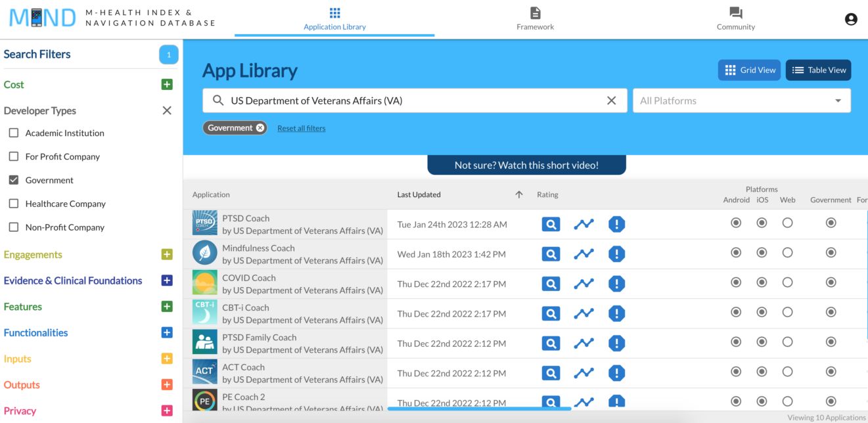Switch to Grid View
This screenshot has height=423, width=868.
[x=750, y=70]
